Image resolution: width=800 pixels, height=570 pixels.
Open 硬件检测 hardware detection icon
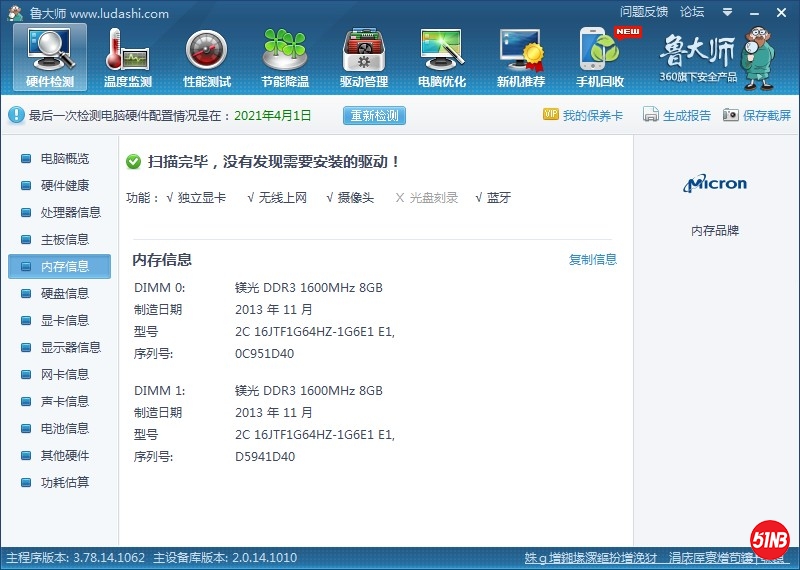click(50, 56)
